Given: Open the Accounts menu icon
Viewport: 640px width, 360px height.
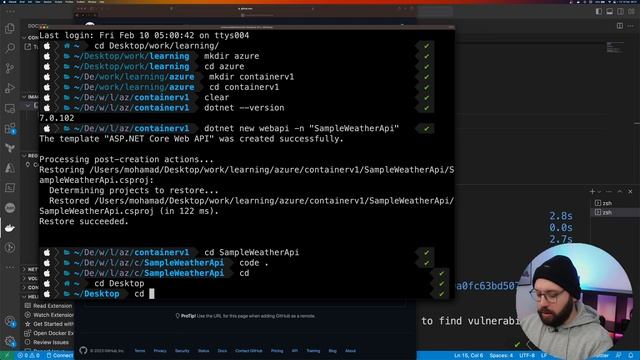Looking at the screenshot, I should click(10, 322).
